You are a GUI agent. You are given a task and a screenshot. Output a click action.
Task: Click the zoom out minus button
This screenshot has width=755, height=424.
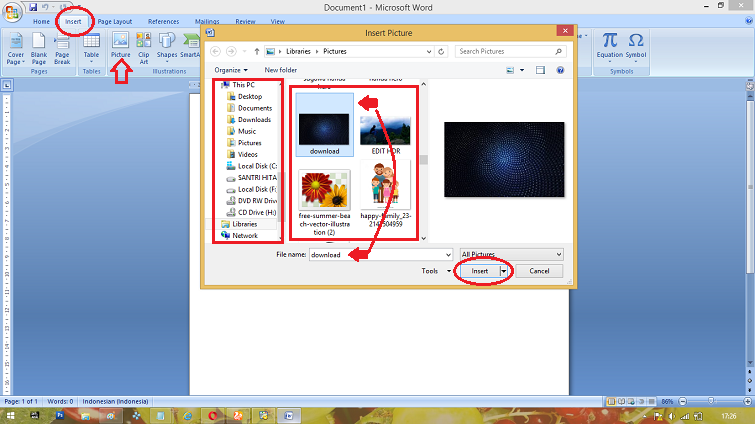coord(682,401)
